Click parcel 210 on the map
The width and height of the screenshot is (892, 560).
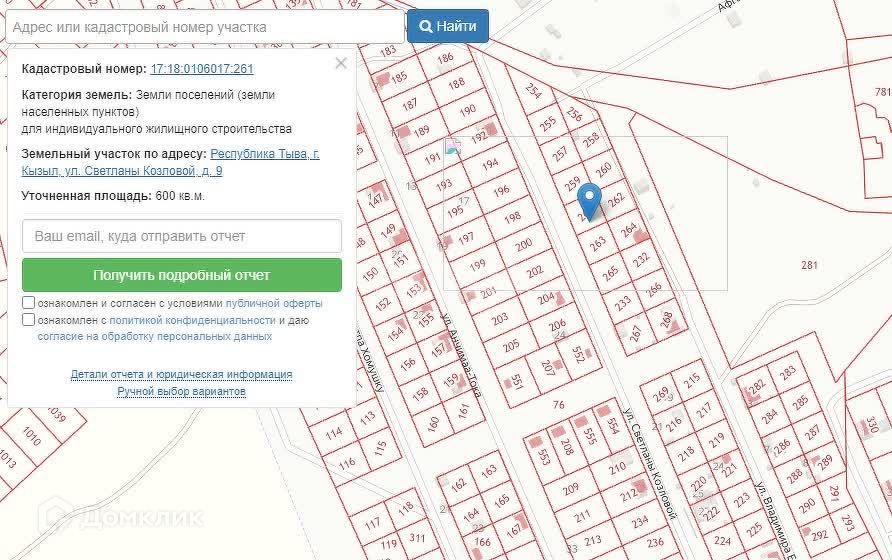click(x=617, y=467)
